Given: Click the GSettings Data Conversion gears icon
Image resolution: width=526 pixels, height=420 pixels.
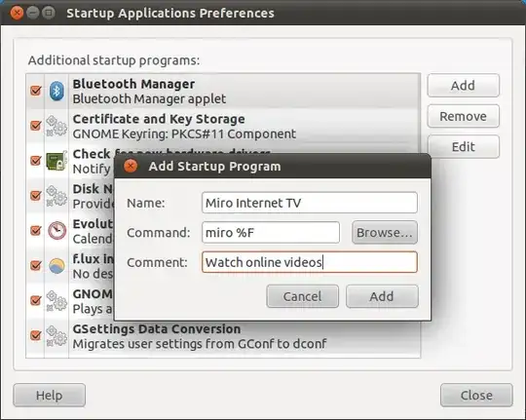Looking at the screenshot, I should point(56,336).
